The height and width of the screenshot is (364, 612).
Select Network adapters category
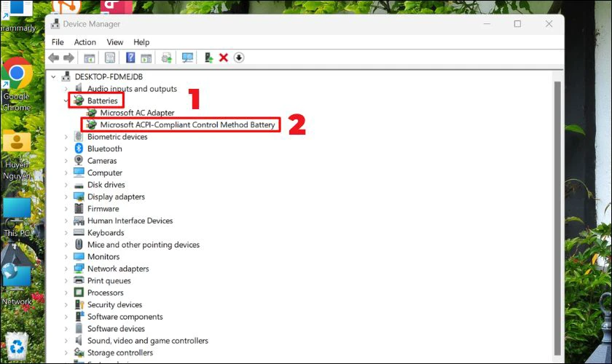click(x=118, y=269)
